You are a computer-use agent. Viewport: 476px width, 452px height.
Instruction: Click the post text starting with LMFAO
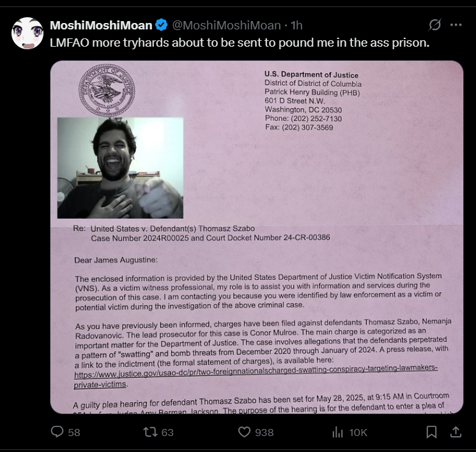click(x=240, y=43)
